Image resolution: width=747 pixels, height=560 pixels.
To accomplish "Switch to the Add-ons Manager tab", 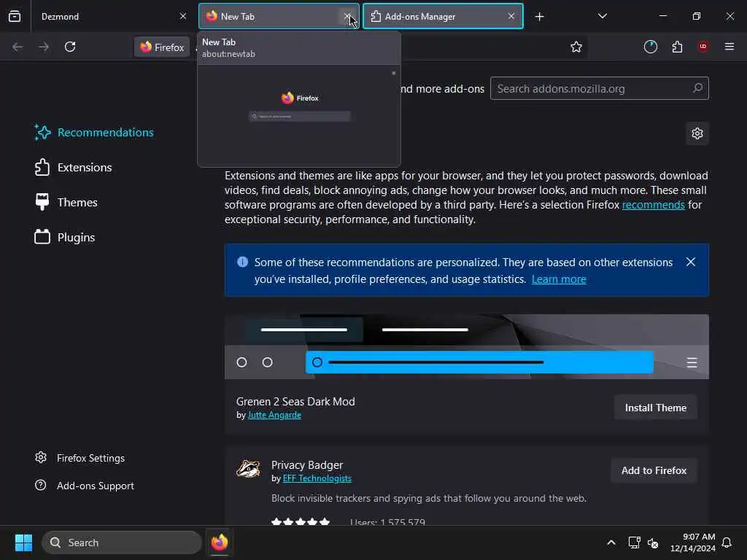I will (443, 16).
